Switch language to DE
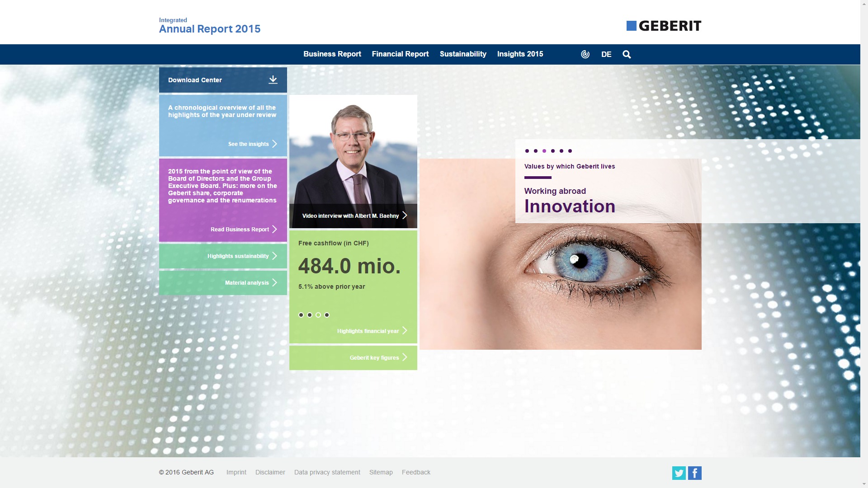Screen dimensions: 868x488 coord(606,54)
